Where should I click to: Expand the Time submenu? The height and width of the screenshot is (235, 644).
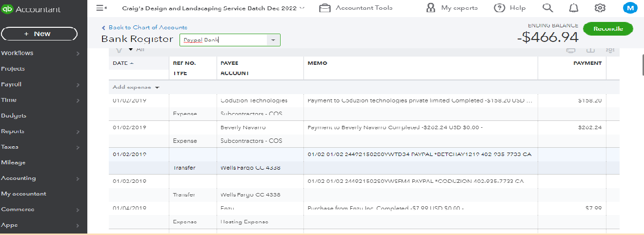click(78, 100)
